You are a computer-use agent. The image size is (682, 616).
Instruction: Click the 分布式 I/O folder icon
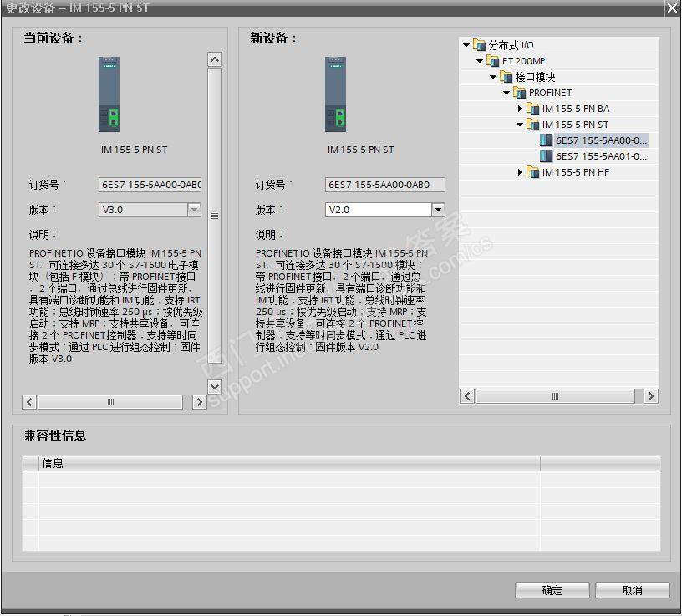[x=479, y=45]
